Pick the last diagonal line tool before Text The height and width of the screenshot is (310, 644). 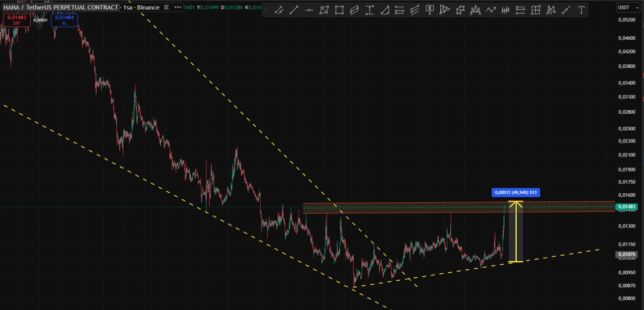pos(566,10)
